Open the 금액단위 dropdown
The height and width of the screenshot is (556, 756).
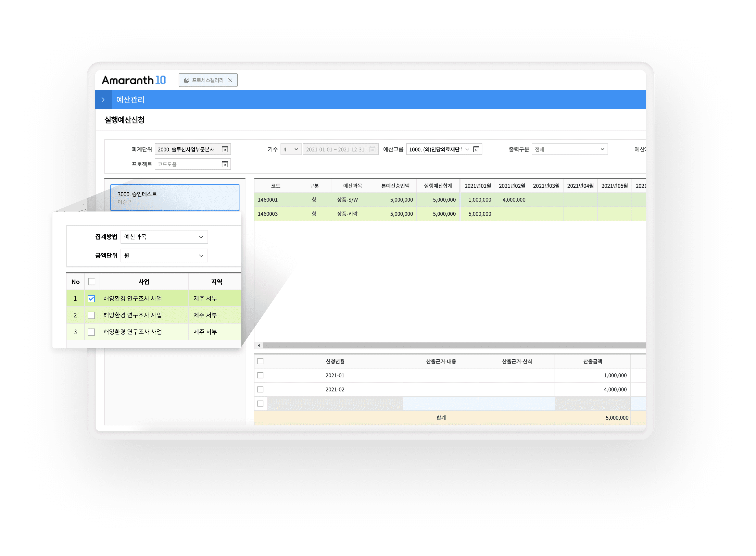pos(164,255)
